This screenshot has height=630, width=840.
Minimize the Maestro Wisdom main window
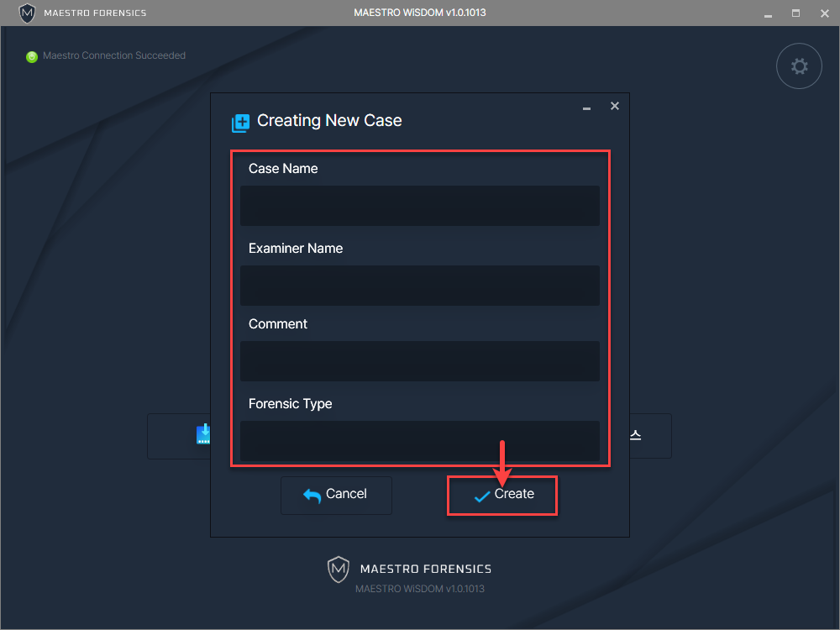click(x=767, y=13)
